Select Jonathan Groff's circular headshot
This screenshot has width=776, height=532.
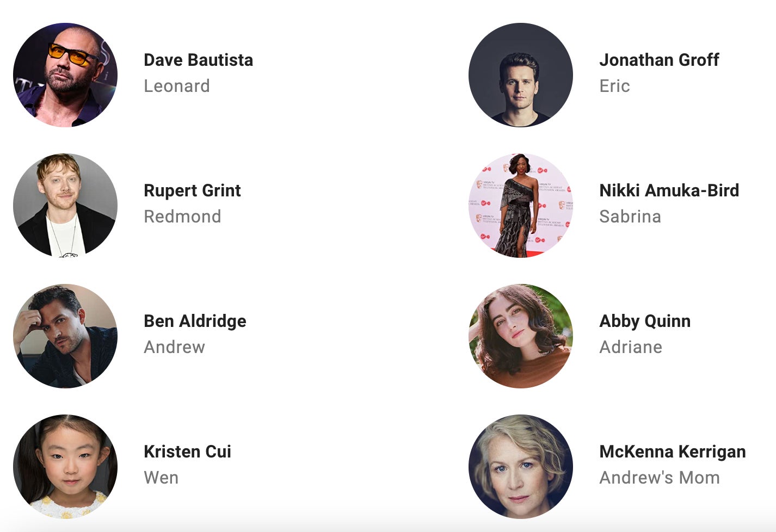[x=521, y=75]
